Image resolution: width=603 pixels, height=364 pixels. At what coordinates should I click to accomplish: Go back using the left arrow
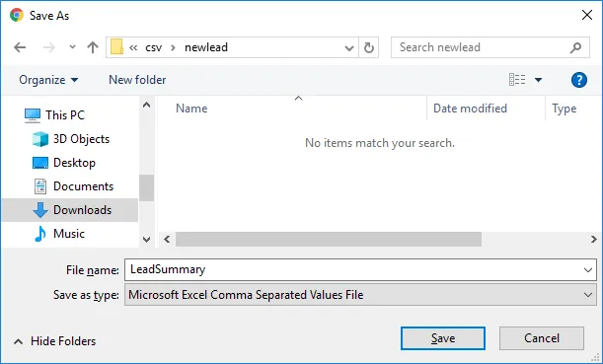pos(20,47)
